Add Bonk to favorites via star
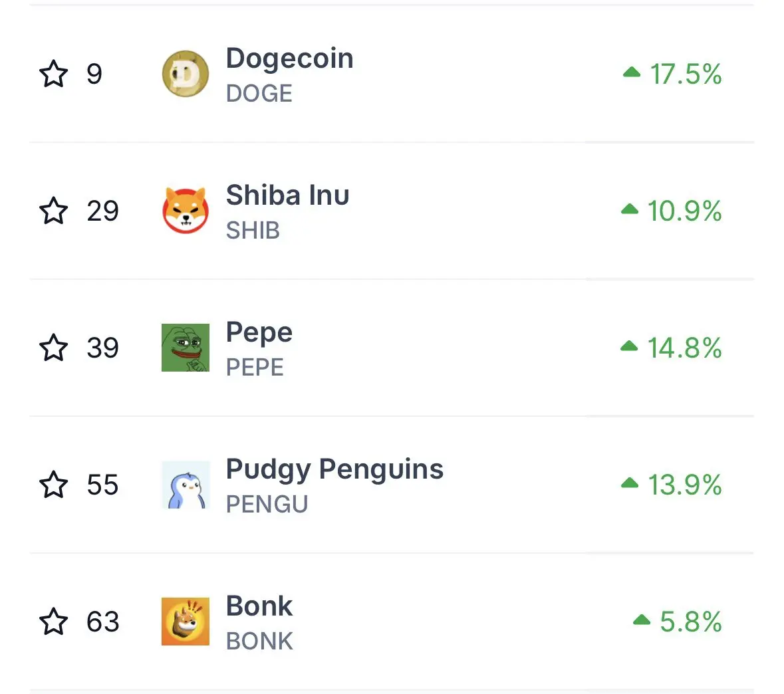The width and height of the screenshot is (784, 694). pos(53,622)
